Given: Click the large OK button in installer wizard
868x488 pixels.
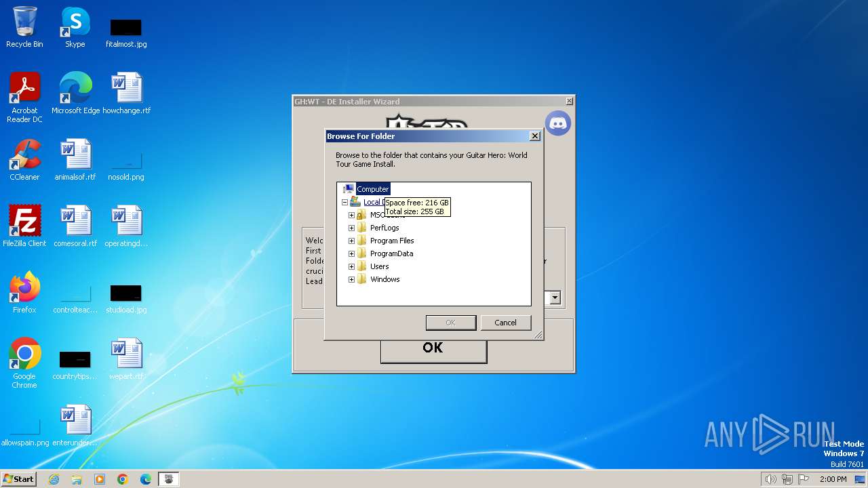Looking at the screenshot, I should (x=433, y=348).
